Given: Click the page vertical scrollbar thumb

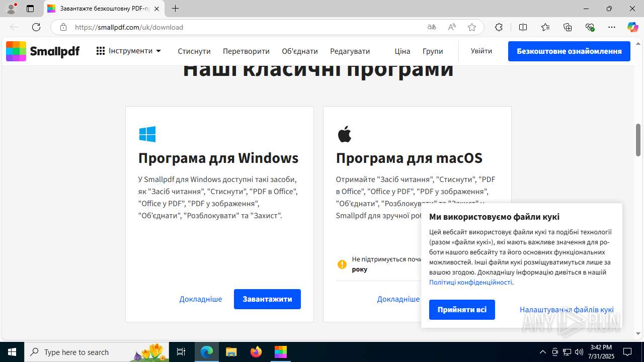Looking at the screenshot, I should [x=638, y=140].
